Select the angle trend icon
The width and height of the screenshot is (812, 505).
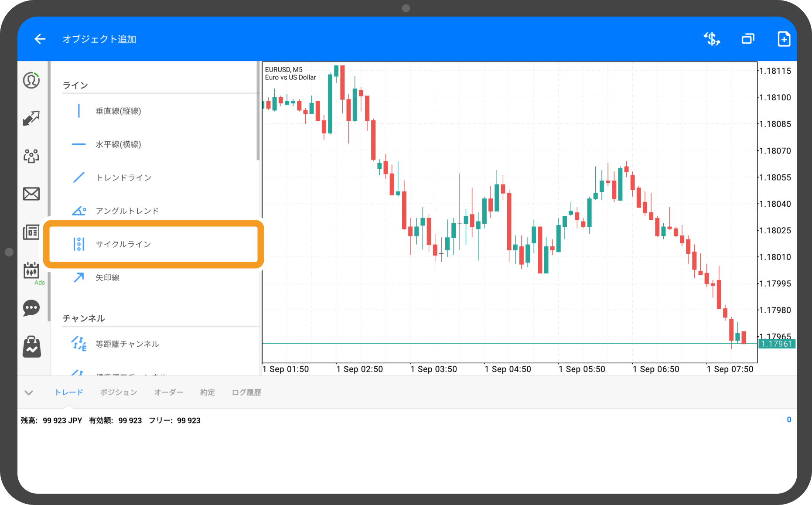coord(79,211)
